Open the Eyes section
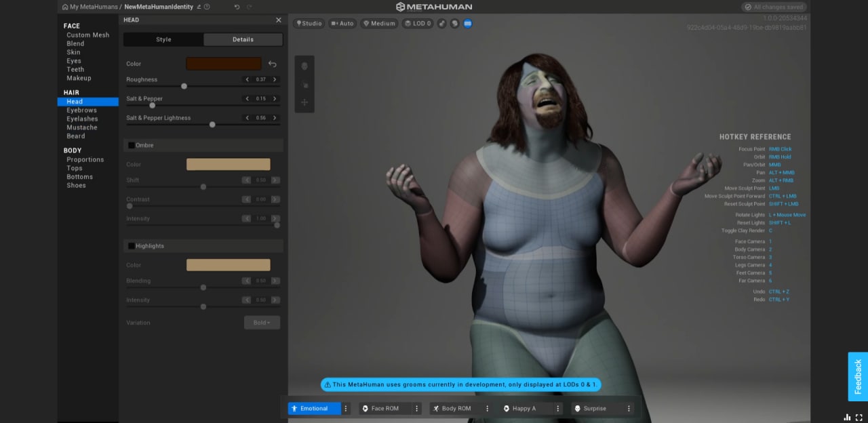This screenshot has height=423, width=868. click(x=74, y=61)
